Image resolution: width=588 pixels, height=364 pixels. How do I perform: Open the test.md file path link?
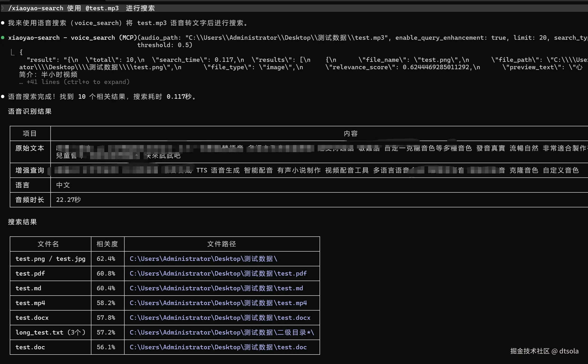(216, 288)
